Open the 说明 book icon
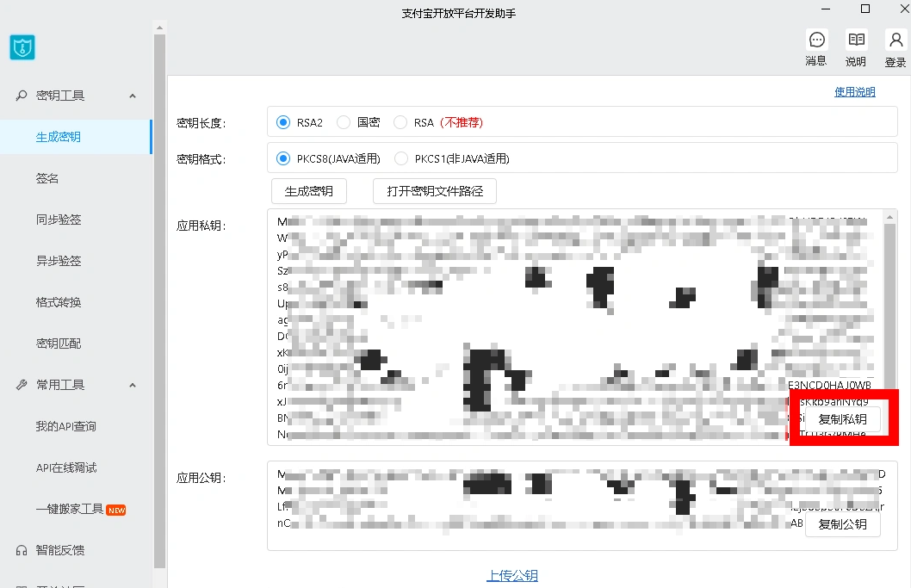 pyautogui.click(x=856, y=40)
